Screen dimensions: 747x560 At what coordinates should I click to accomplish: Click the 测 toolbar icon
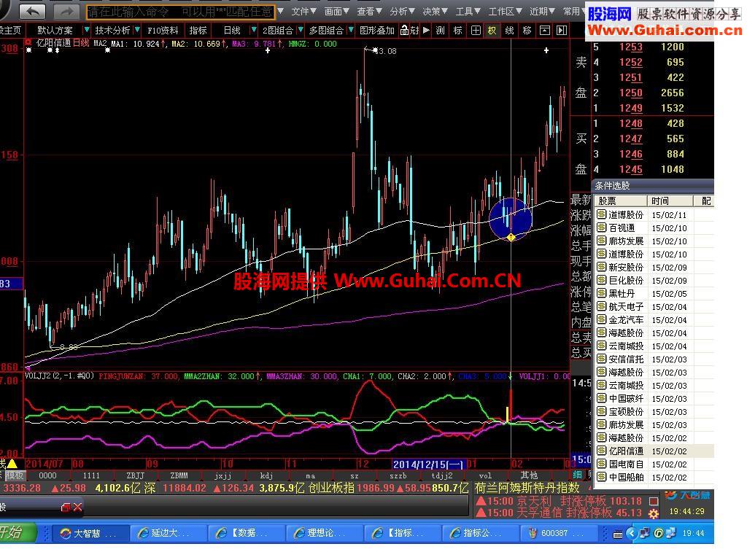(440, 31)
